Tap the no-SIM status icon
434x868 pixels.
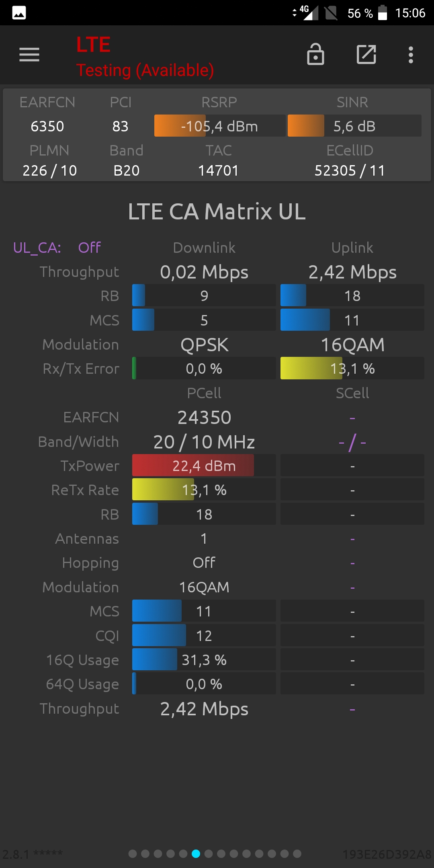pos(331,13)
